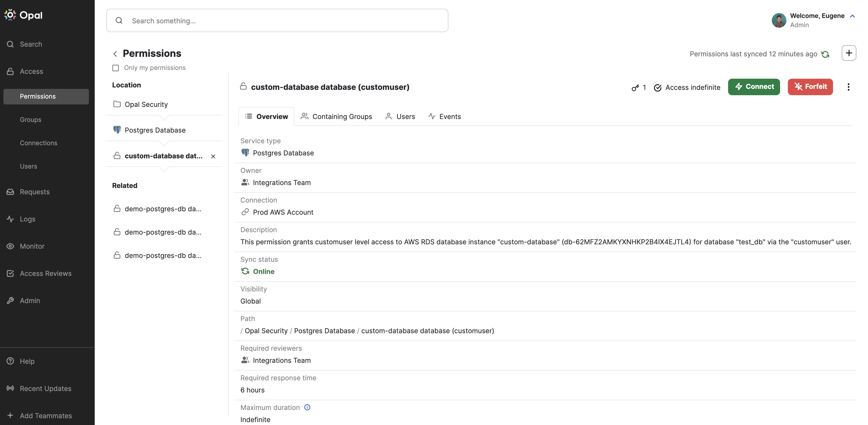Collapse the Welcome Eugene user menu chevron

[x=852, y=16]
